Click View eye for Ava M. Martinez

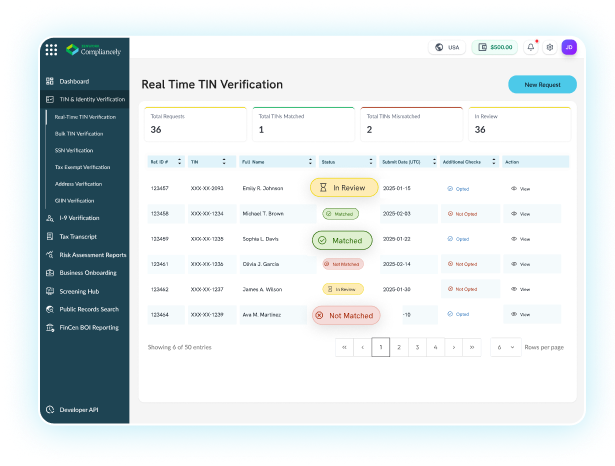coord(521,314)
